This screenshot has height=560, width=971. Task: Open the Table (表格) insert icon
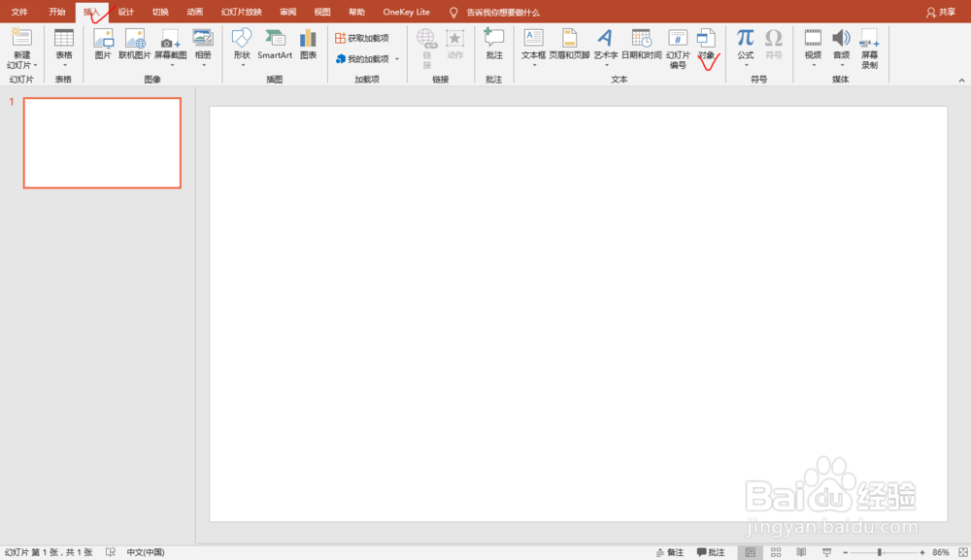[64, 48]
